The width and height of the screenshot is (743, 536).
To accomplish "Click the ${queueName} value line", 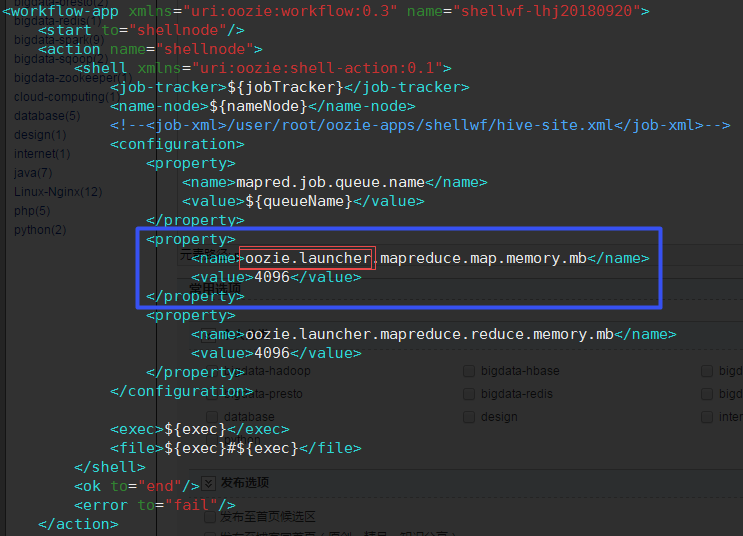I will click(303, 201).
